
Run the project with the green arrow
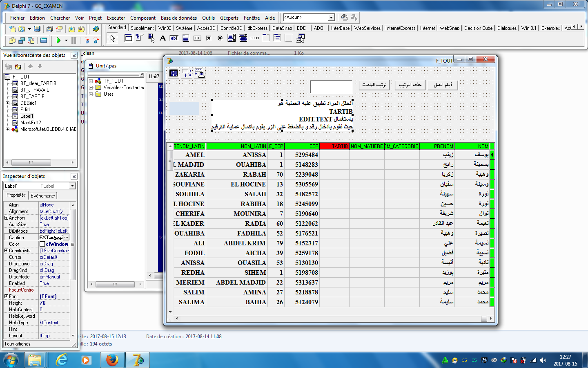coord(58,40)
